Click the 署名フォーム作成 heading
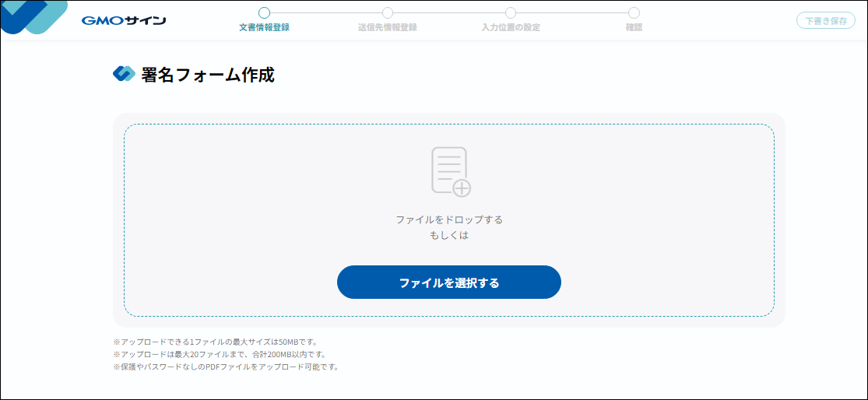Viewport: 868px width, 400px height. (x=208, y=74)
